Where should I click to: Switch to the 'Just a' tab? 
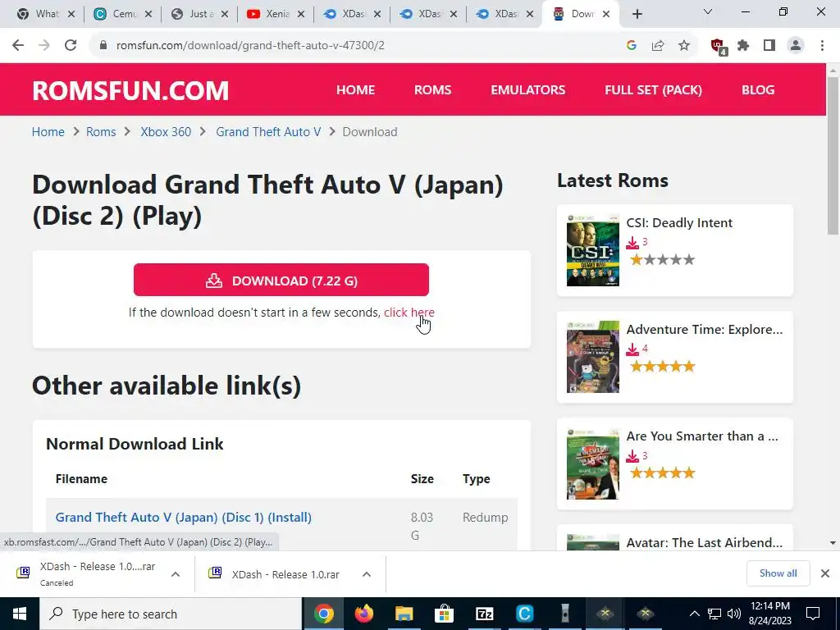(200, 15)
